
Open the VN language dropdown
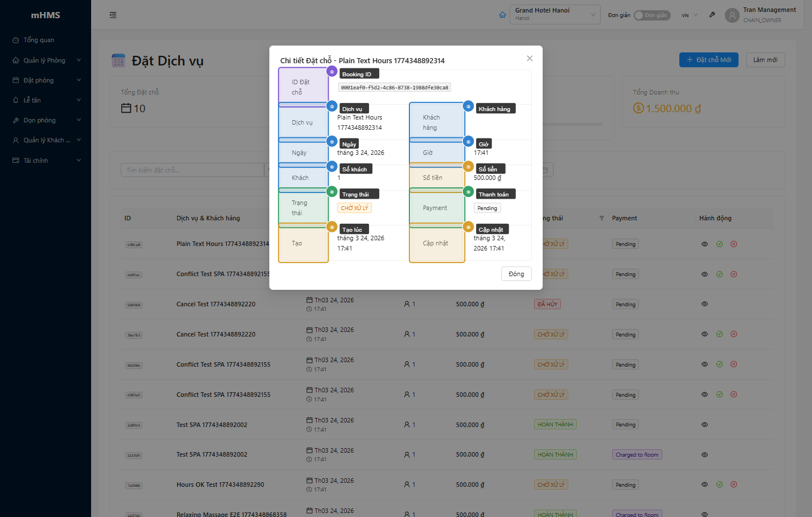(688, 15)
